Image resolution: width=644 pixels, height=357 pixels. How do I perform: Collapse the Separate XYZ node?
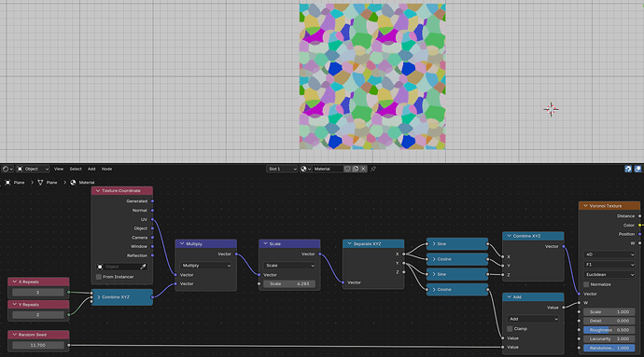click(x=349, y=243)
